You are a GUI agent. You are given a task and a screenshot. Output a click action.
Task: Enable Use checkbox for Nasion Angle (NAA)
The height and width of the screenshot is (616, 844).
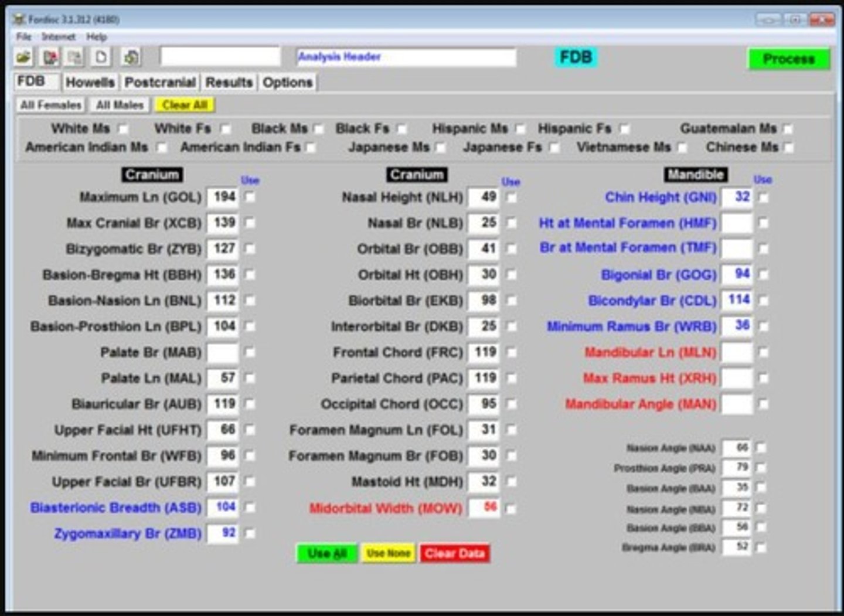tap(761, 448)
